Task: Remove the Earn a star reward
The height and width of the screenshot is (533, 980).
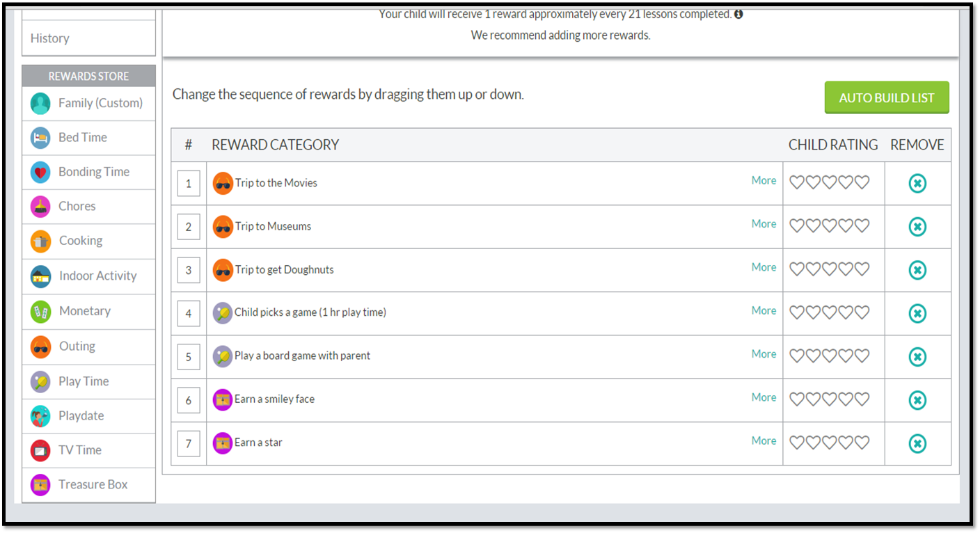Action: pos(917,444)
